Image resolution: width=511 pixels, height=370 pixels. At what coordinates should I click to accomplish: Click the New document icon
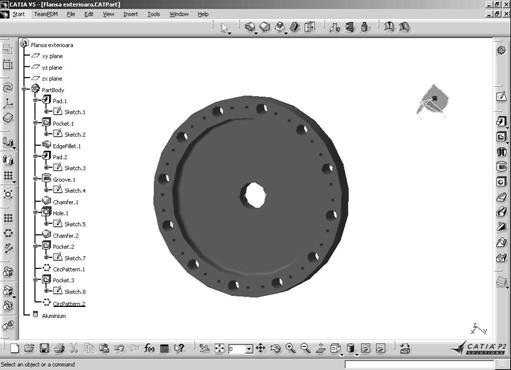click(x=14, y=349)
